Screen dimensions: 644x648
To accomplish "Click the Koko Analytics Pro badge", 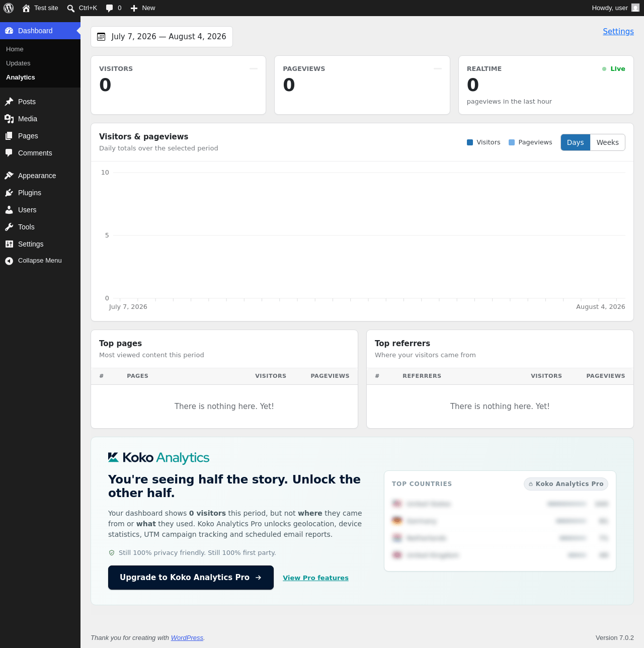I will point(566,484).
